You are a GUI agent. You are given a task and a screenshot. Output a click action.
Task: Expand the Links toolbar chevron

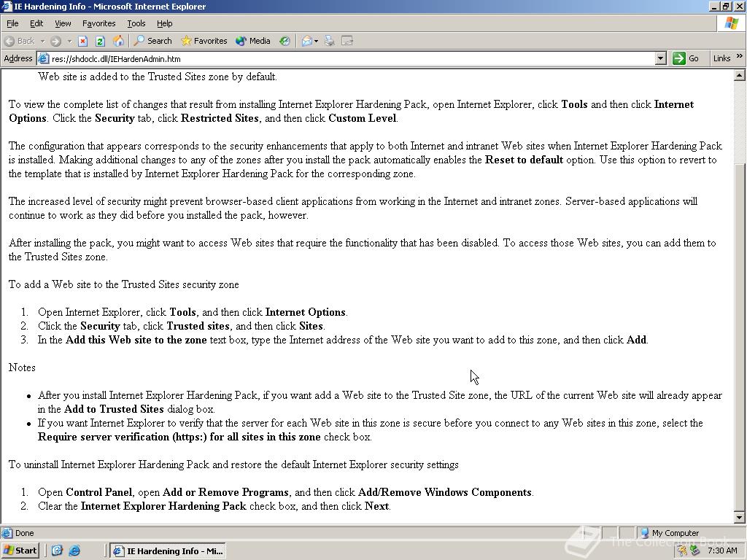coord(740,56)
